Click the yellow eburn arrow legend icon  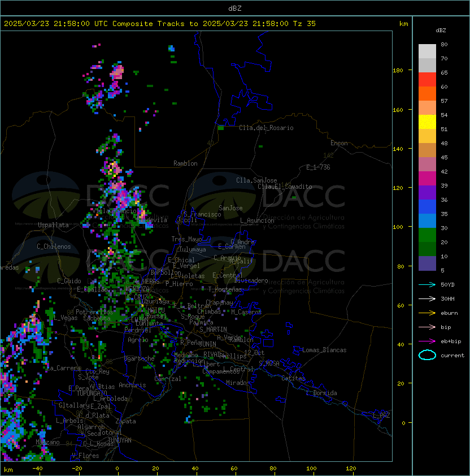coord(427,313)
